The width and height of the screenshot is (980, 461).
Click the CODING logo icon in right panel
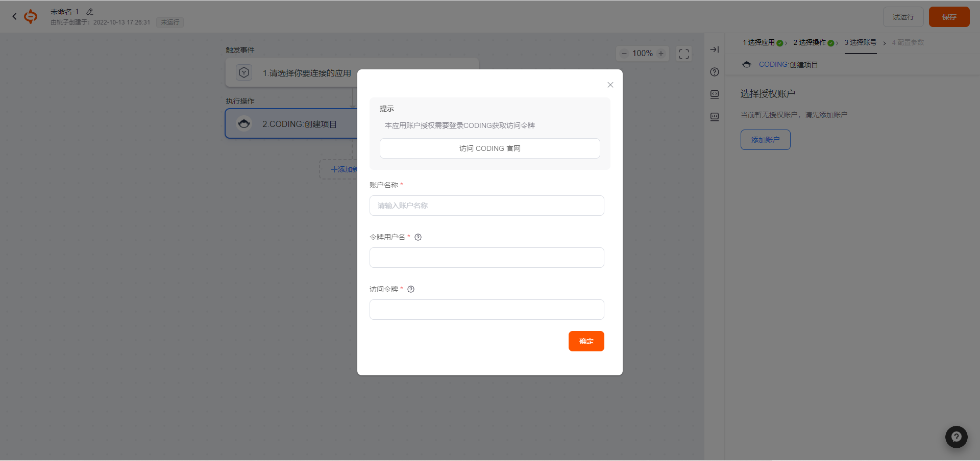click(747, 65)
